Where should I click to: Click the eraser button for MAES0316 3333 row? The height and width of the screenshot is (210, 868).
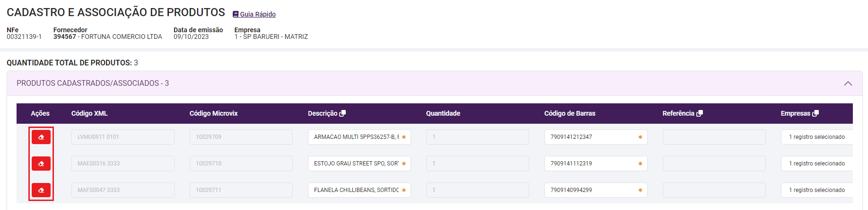[41, 164]
